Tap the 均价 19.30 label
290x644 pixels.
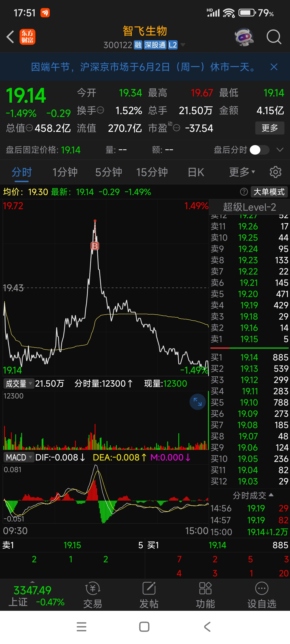click(x=25, y=192)
